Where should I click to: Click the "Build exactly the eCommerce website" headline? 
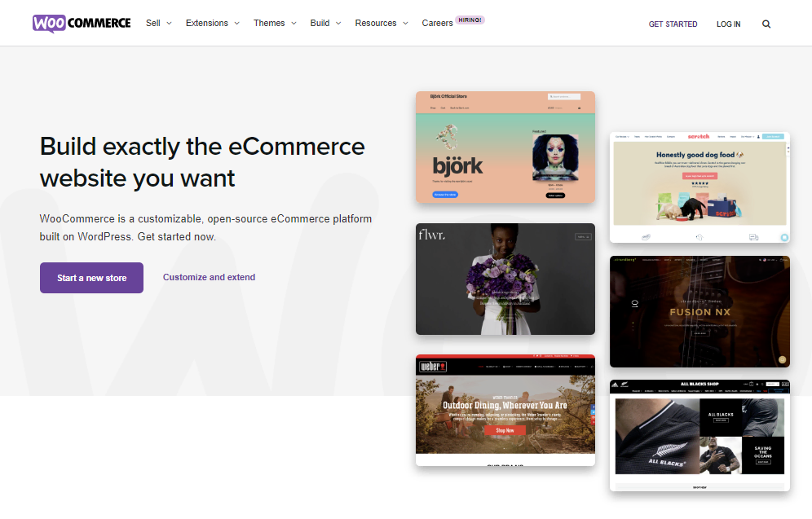(202, 162)
